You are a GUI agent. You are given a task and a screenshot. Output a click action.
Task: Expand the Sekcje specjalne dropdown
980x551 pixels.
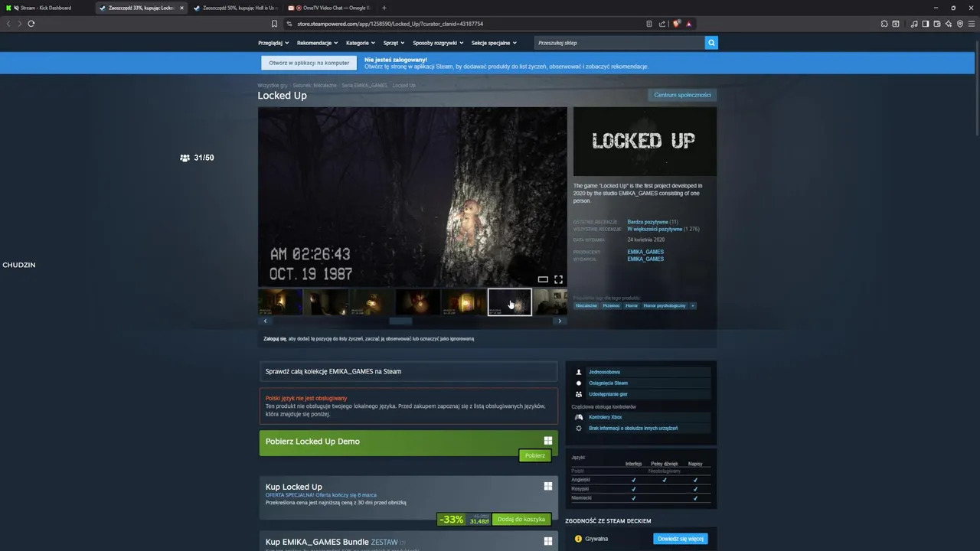click(494, 43)
